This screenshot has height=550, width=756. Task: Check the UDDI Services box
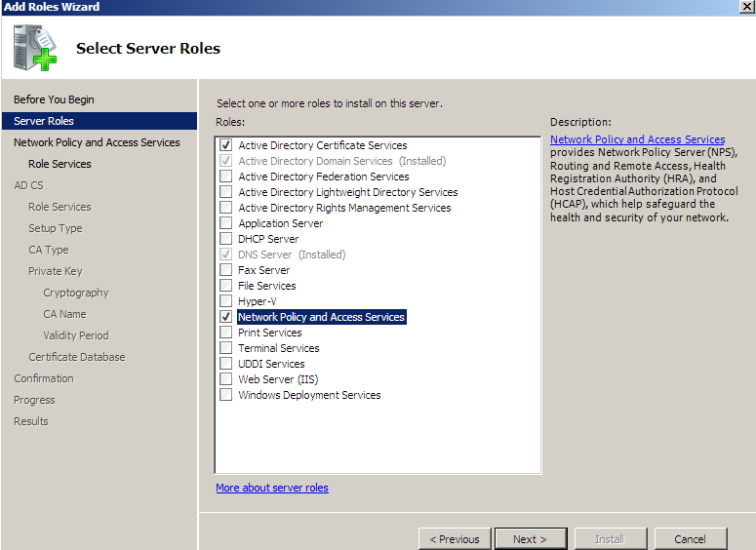click(x=225, y=364)
